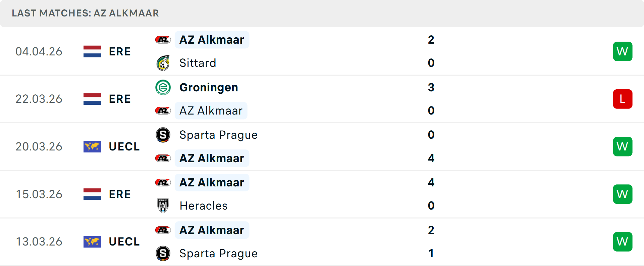Click the W result badge for the Sparta Prague away win
The width and height of the screenshot is (644, 266).
pyautogui.click(x=623, y=146)
